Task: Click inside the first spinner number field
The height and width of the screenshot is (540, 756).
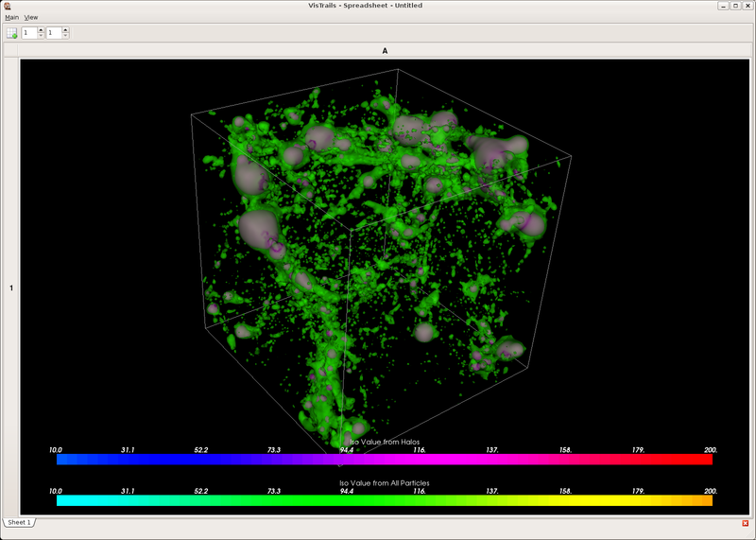Action: pos(29,33)
